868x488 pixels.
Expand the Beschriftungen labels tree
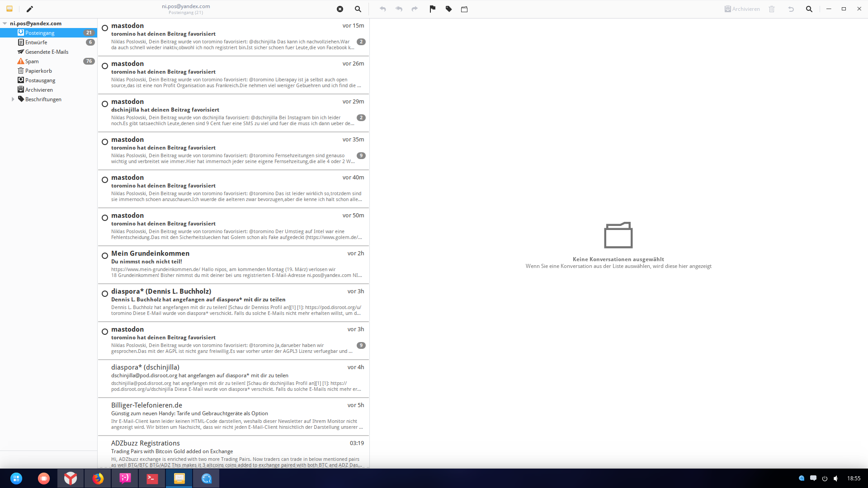[x=13, y=99]
